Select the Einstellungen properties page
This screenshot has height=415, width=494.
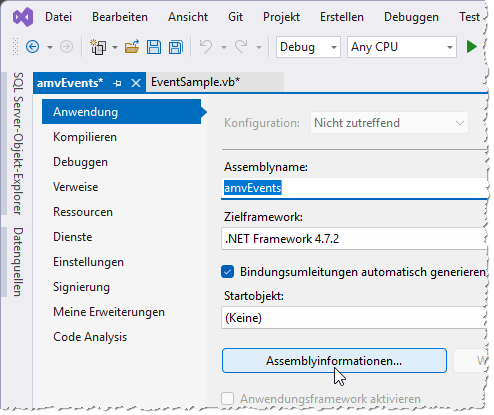coord(88,262)
